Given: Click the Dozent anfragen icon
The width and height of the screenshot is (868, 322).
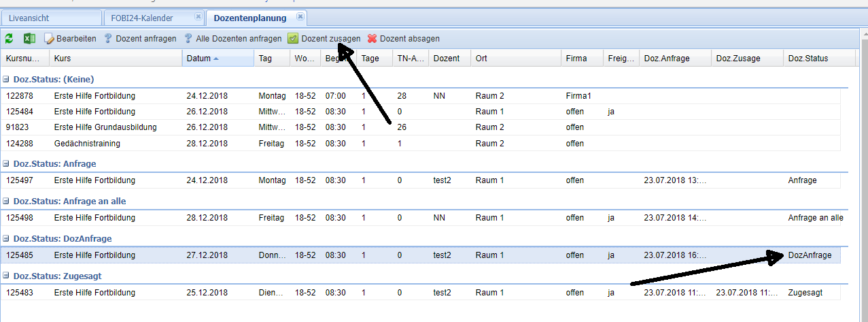Looking at the screenshot, I should click(x=108, y=39).
